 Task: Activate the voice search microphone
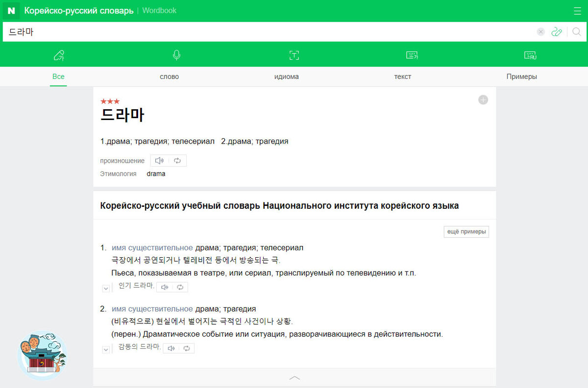(x=176, y=55)
